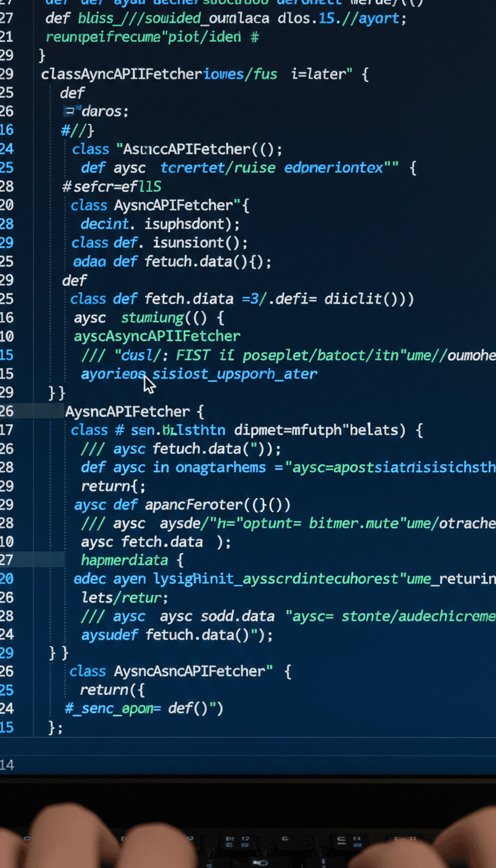
Task: Click 'class "AsınccAPIFetcher(();' line
Action: click(177, 149)
